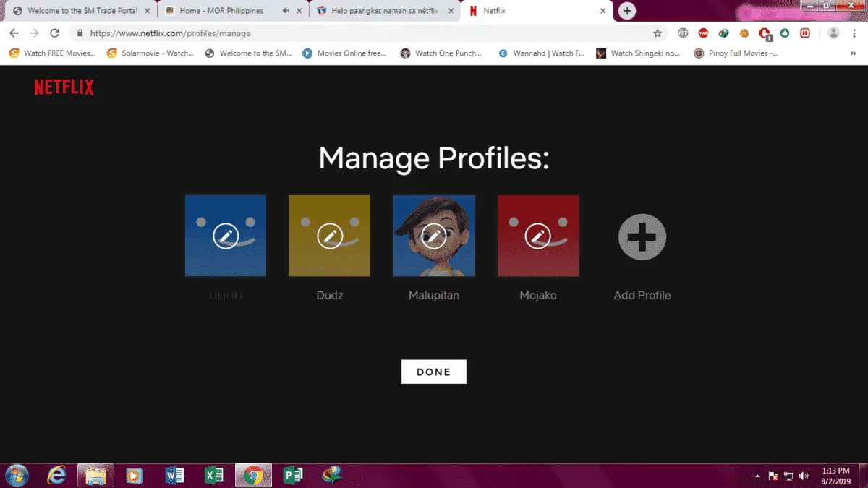Click the Netflix logo
The image size is (868, 488).
(x=64, y=87)
